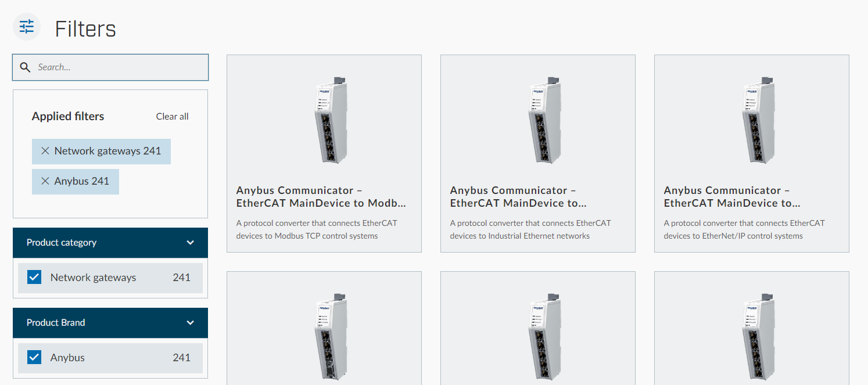The height and width of the screenshot is (385, 868).
Task: Click the Filters heading text
Action: coord(85,28)
